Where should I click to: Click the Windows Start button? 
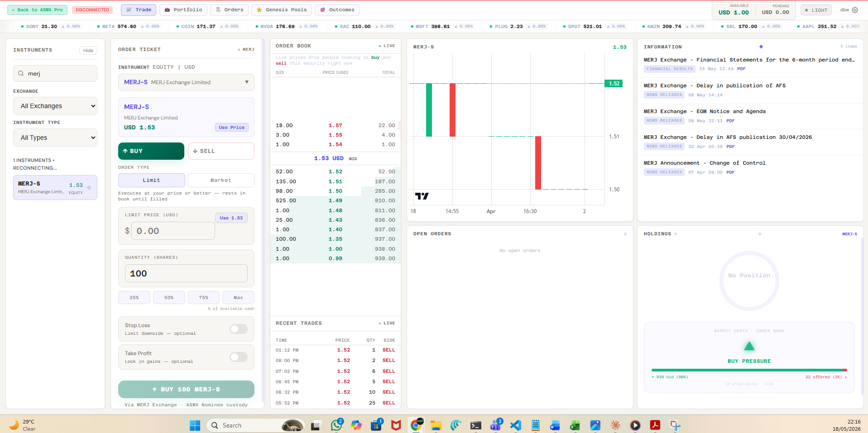pos(195,425)
